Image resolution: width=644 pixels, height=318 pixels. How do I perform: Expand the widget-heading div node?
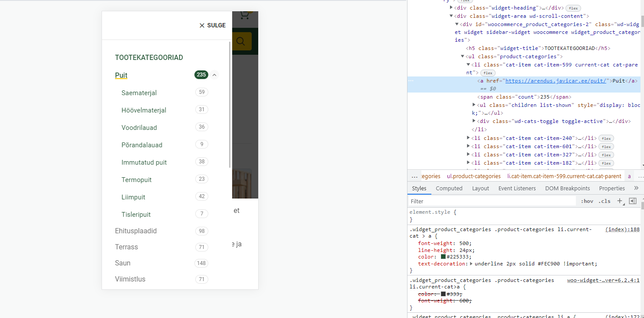click(x=451, y=8)
